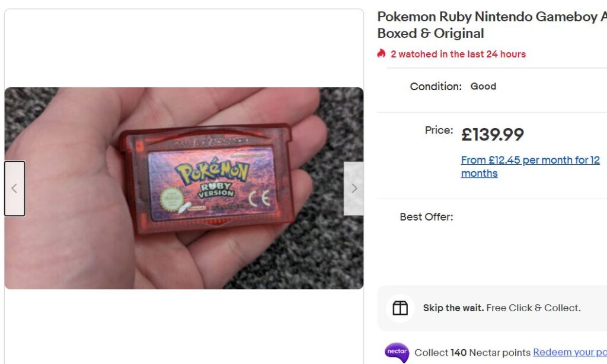Go to the previous product image
Viewport: 607px width, 364px height.
[x=15, y=189]
